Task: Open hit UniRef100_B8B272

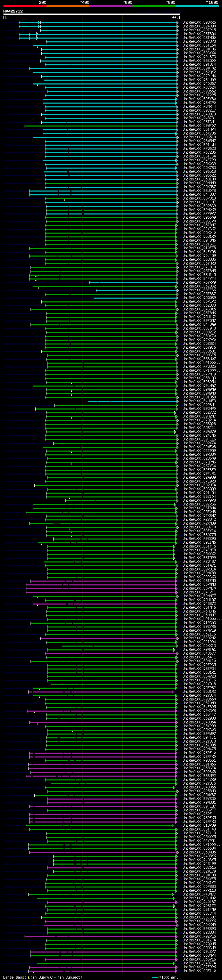Action: tap(199, 332)
